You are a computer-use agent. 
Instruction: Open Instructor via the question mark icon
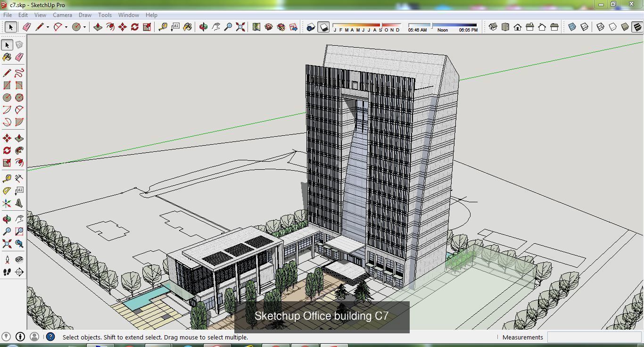point(50,337)
